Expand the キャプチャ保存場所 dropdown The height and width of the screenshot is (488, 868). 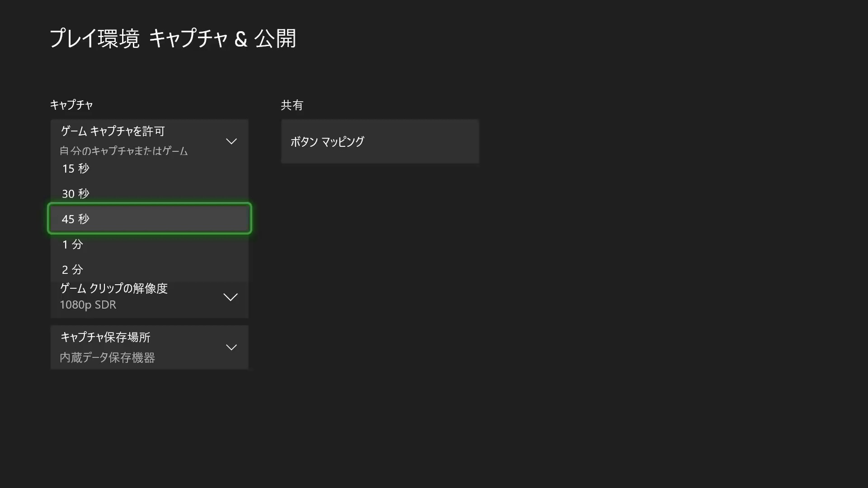tap(149, 347)
